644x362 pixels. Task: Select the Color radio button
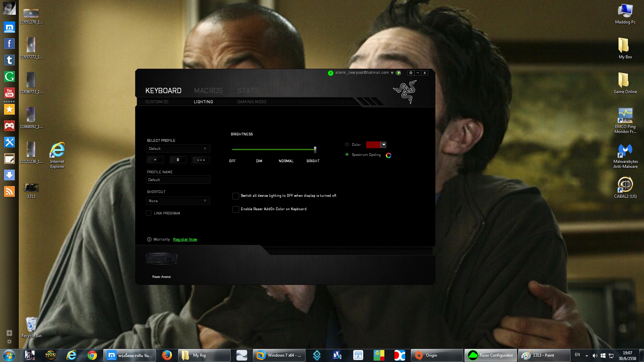pyautogui.click(x=347, y=144)
